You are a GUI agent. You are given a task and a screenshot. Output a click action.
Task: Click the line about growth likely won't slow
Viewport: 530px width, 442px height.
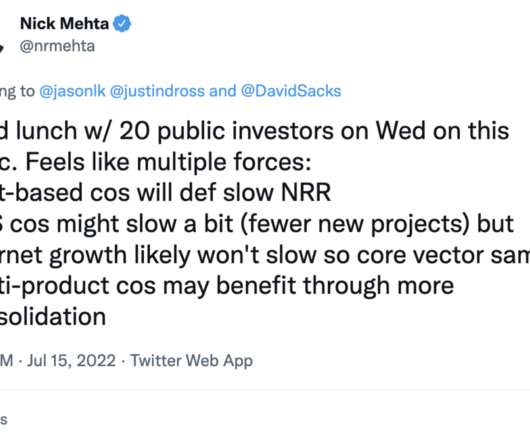tap(265, 255)
